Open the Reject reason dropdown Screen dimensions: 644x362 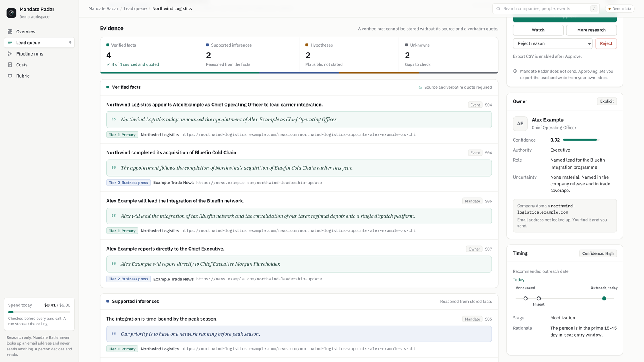[553, 43]
